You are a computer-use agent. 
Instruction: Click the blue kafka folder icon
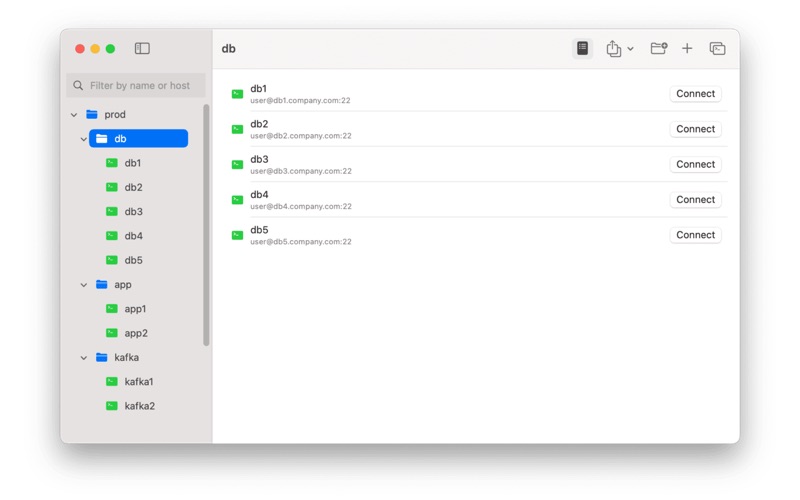(x=102, y=357)
